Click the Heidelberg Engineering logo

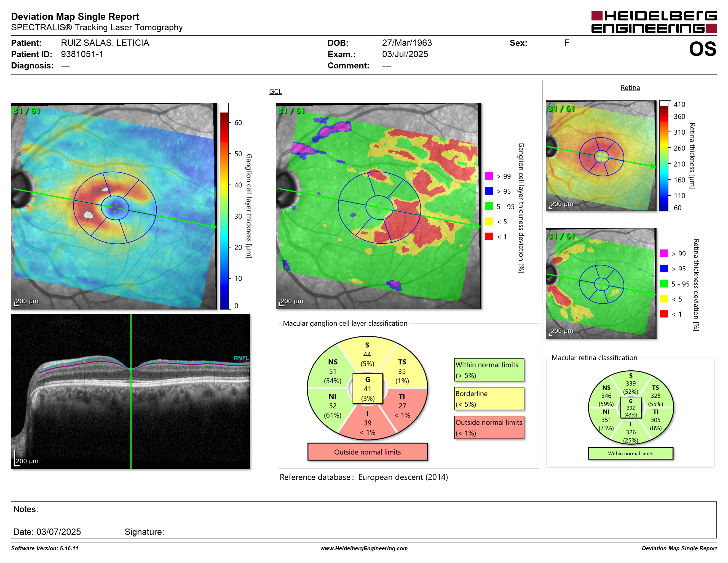coord(654,22)
